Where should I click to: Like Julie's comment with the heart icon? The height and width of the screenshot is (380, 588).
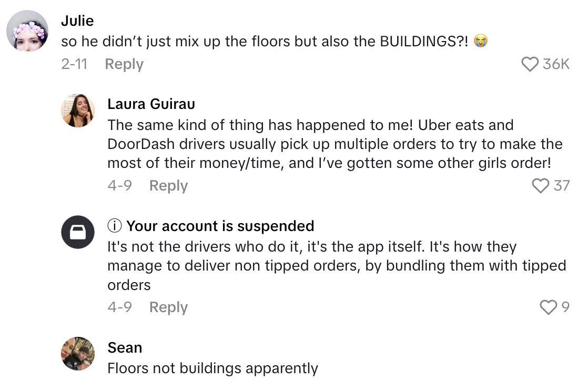pos(531,64)
